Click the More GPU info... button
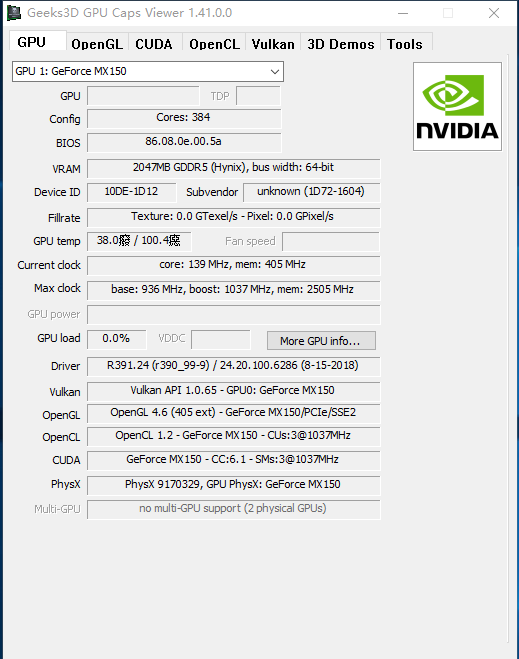Viewport: 519px width, 659px height. point(321,340)
